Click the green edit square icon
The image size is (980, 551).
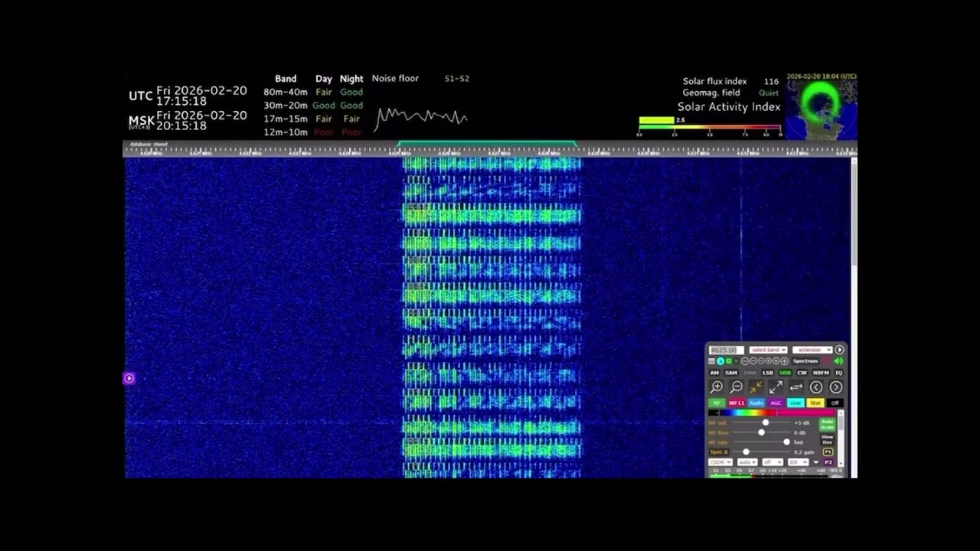tap(729, 361)
